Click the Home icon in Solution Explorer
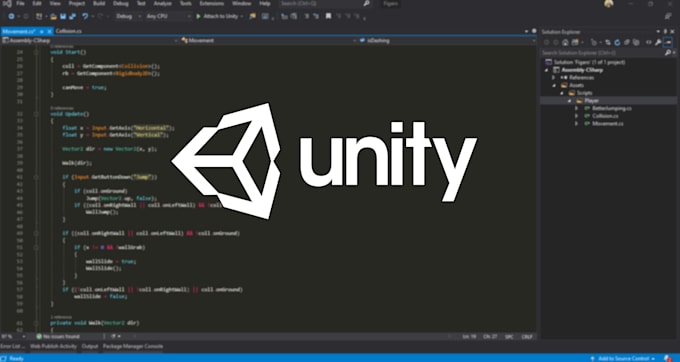This screenshot has width=680, height=362. coord(565,42)
